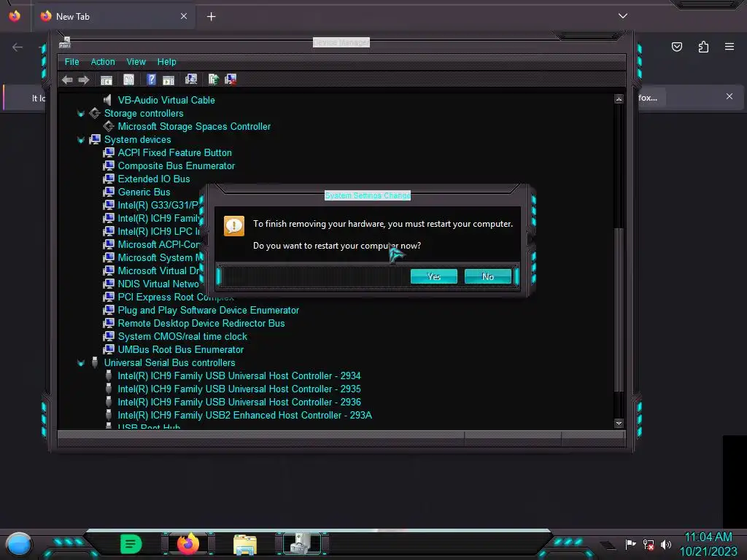
Task: Click the network tray icon with red X
Action: click(x=649, y=544)
